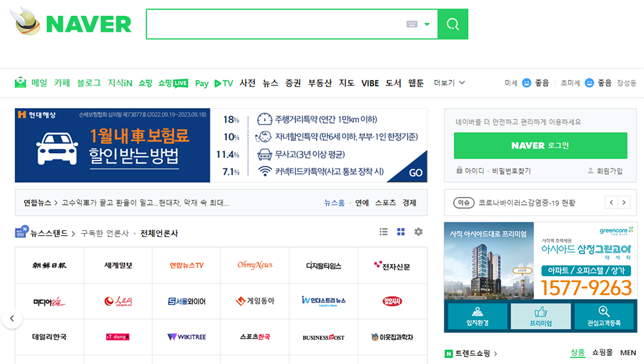Open the 뉴스스탠드 icon
This screenshot has width=644, height=364.
click(22, 232)
